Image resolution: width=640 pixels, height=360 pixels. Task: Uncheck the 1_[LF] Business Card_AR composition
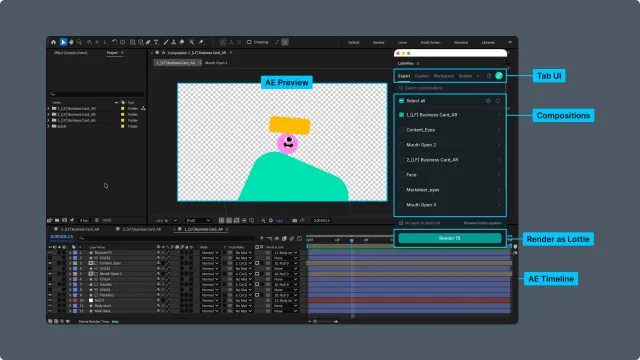pyautogui.click(x=402, y=115)
